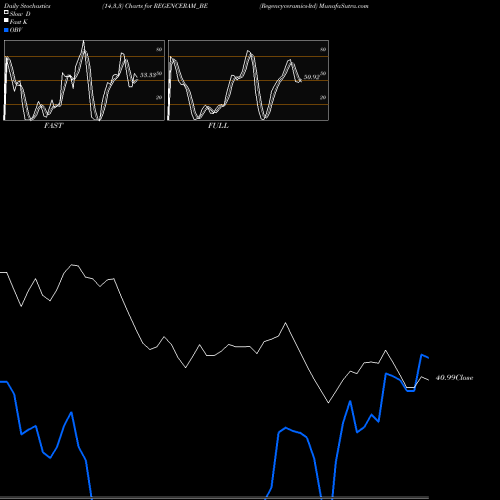Click the 20 level label in FULL chart
Image resolution: width=500 pixels, height=500 pixels.
coord(323,98)
